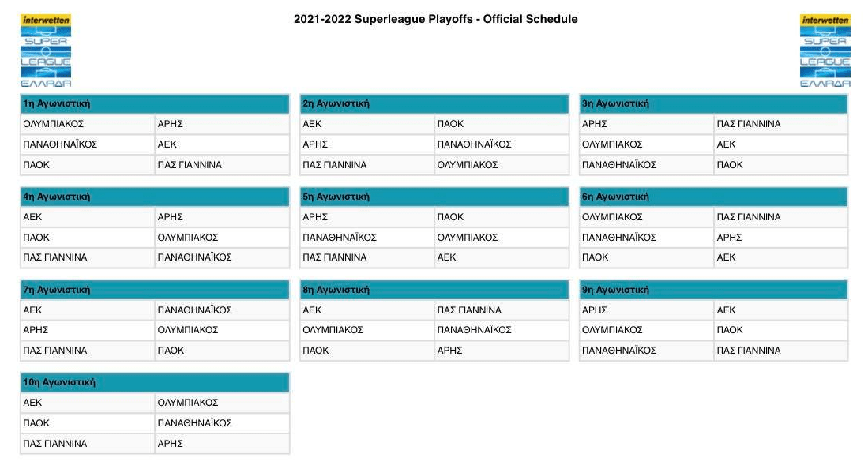The image size is (868, 469).
Task: Select the 2η Αγωνιστική header
Action: click(x=336, y=103)
